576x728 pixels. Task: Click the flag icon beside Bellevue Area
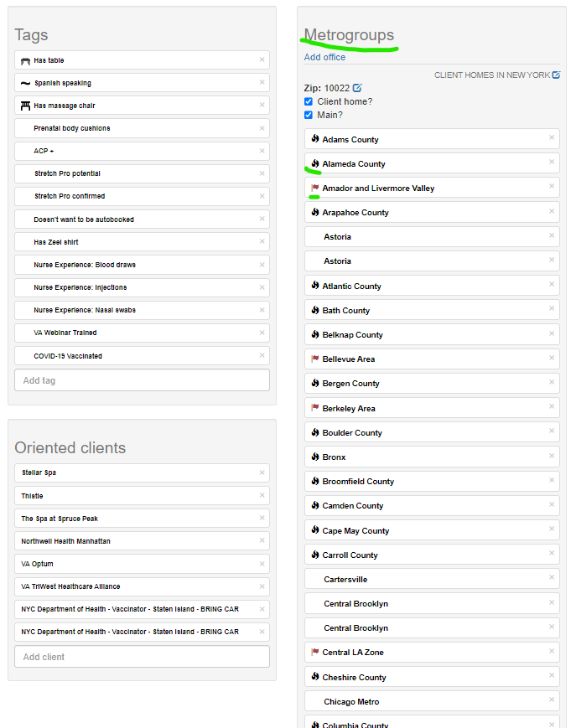tap(314, 359)
